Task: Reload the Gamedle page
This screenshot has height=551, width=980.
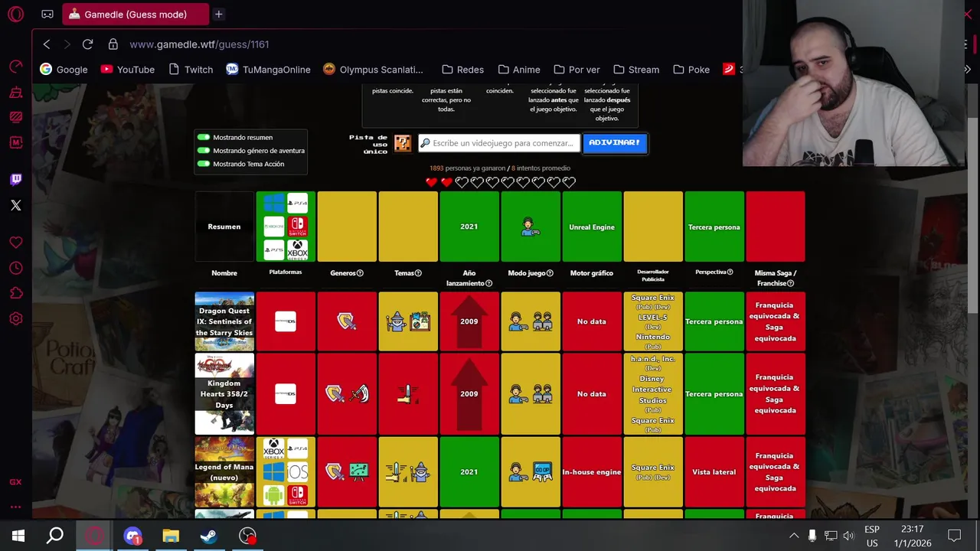Action: click(x=87, y=44)
